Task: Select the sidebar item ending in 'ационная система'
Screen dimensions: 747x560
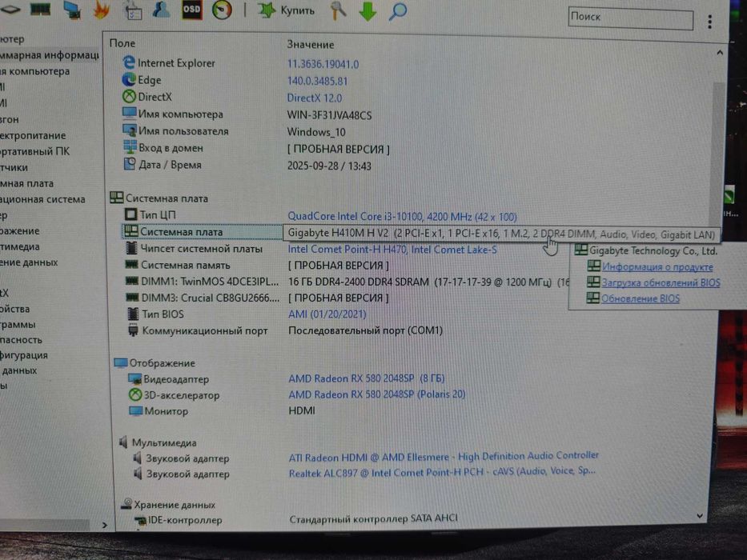Action: pos(43,199)
